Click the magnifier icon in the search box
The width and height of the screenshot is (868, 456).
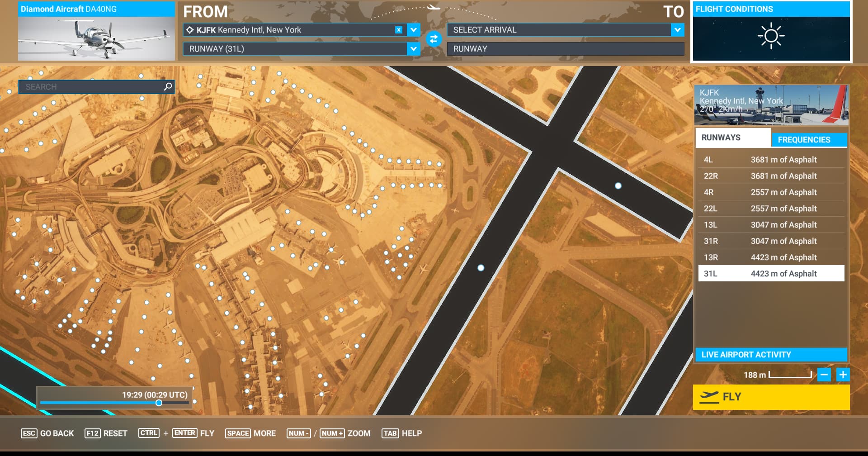(x=168, y=86)
